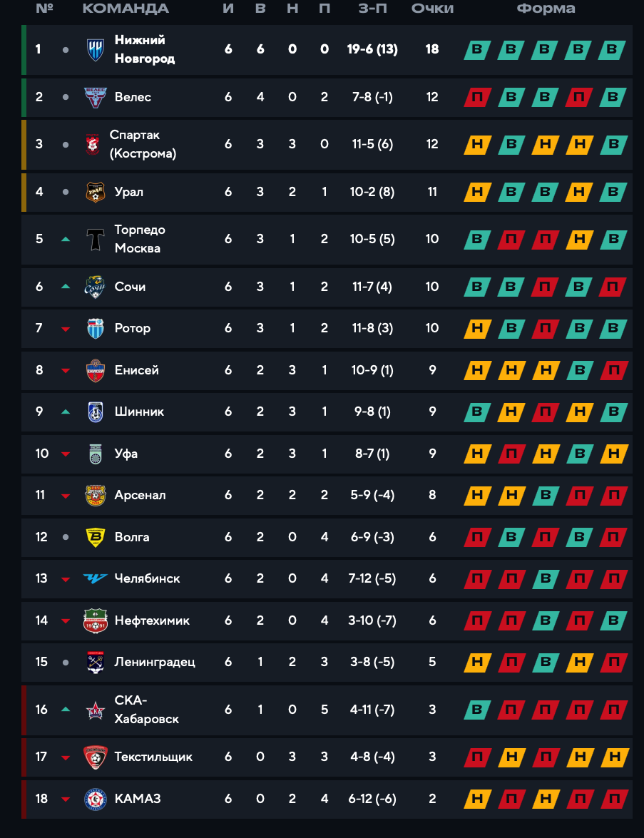Click the Нижний Новгород club logo

click(95, 50)
